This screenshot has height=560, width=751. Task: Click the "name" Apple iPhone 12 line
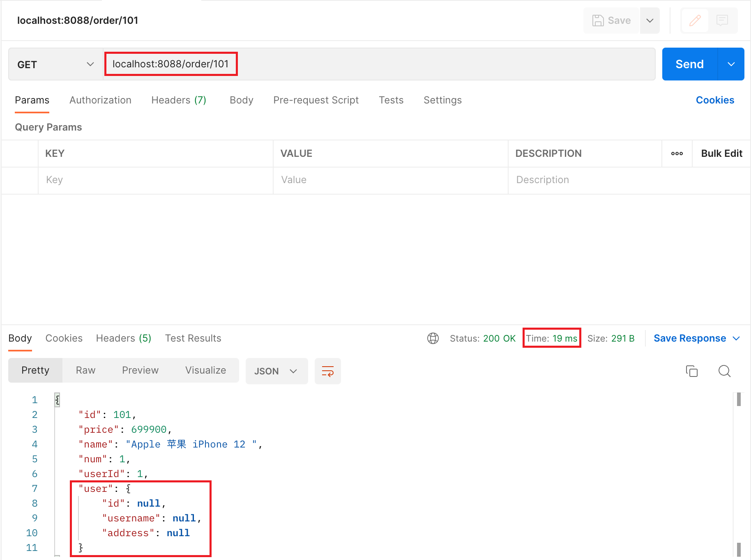(x=170, y=444)
